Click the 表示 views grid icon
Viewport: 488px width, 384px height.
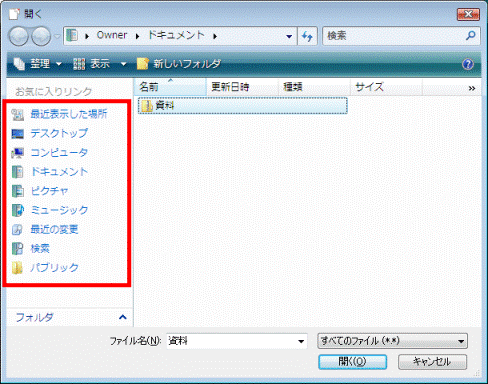tap(79, 64)
